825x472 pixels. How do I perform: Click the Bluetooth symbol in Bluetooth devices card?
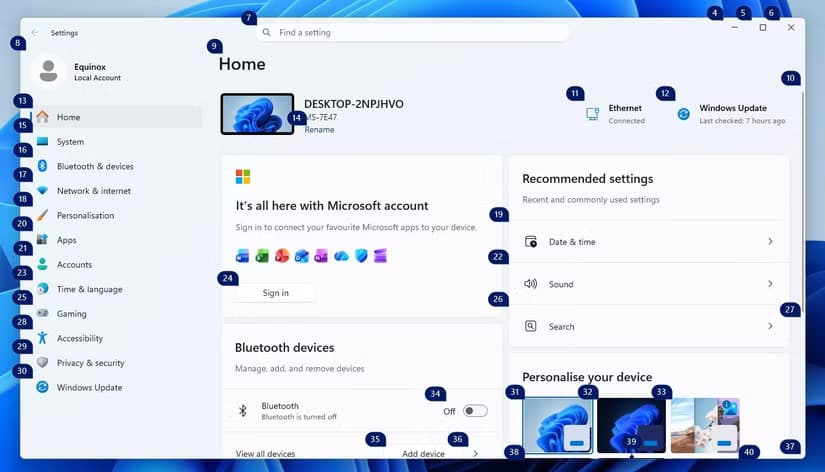243,410
